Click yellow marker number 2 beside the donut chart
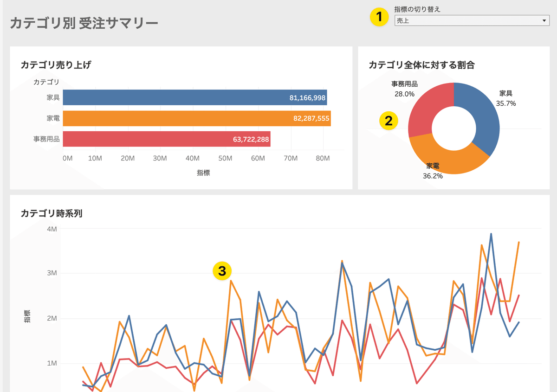This screenshot has height=392, width=557. coord(389,121)
